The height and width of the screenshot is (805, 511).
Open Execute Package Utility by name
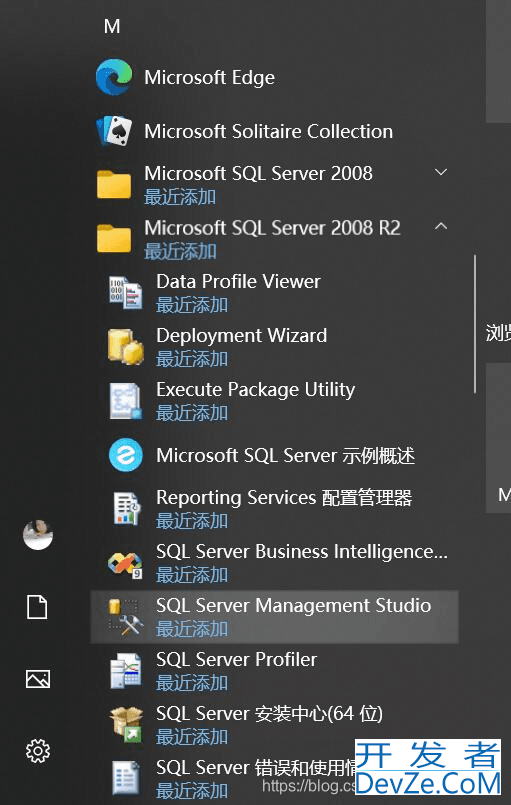point(255,390)
